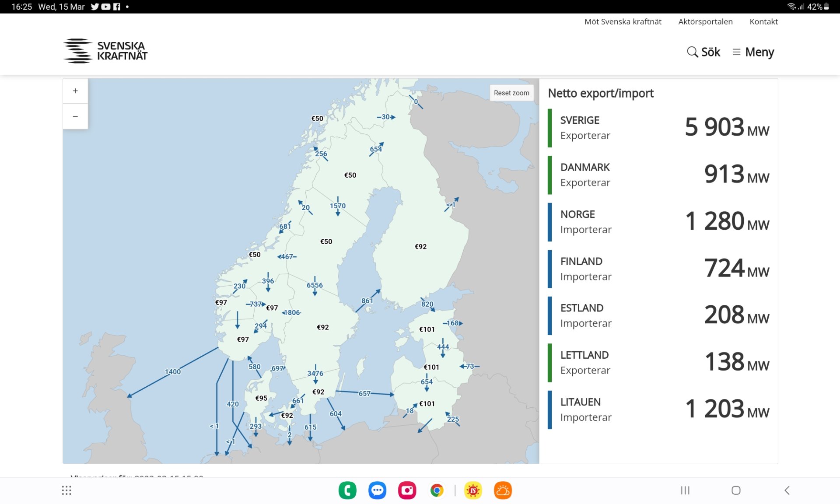The width and height of the screenshot is (840, 504).
Task: Tap the Facebook notification icon in status bar
Action: pyautogui.click(x=117, y=7)
